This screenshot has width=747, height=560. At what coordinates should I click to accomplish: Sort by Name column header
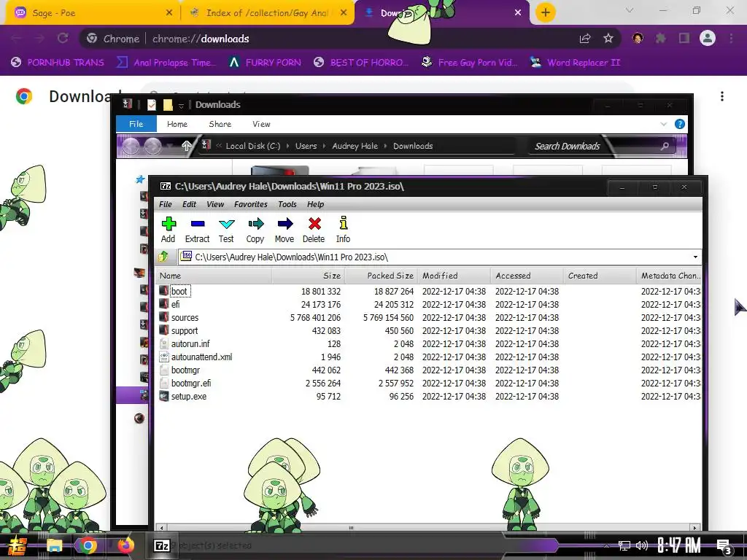point(214,276)
